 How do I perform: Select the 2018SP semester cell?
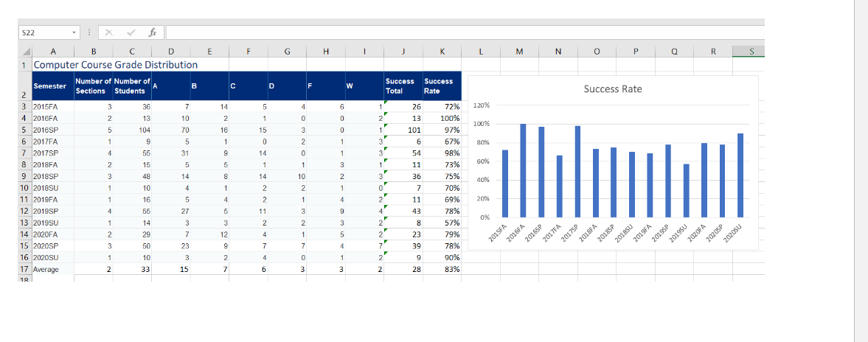point(52,177)
